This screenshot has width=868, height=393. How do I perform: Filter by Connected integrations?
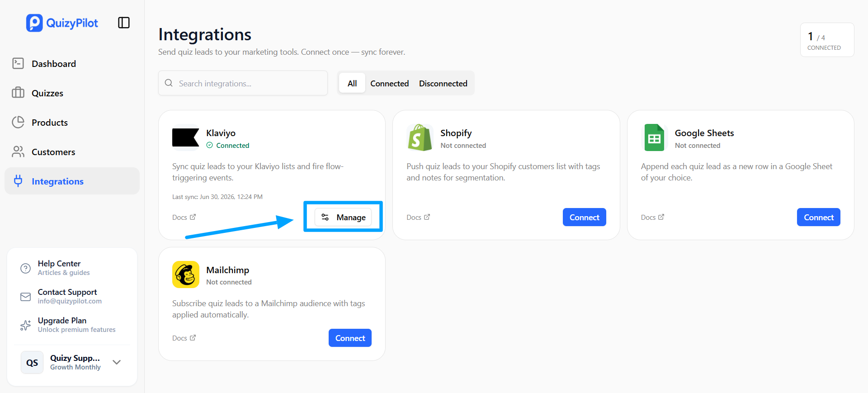click(x=390, y=83)
